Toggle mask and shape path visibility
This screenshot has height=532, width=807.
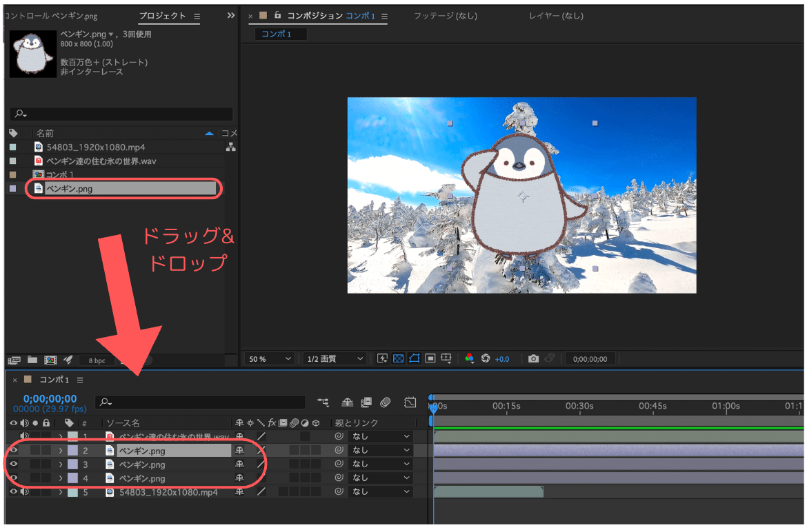pos(415,359)
